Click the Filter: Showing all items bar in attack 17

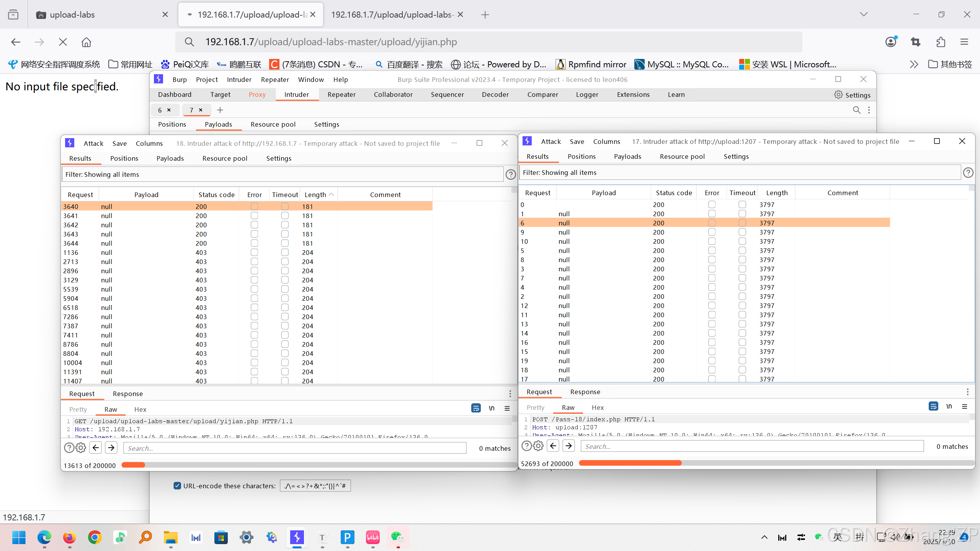(x=739, y=173)
